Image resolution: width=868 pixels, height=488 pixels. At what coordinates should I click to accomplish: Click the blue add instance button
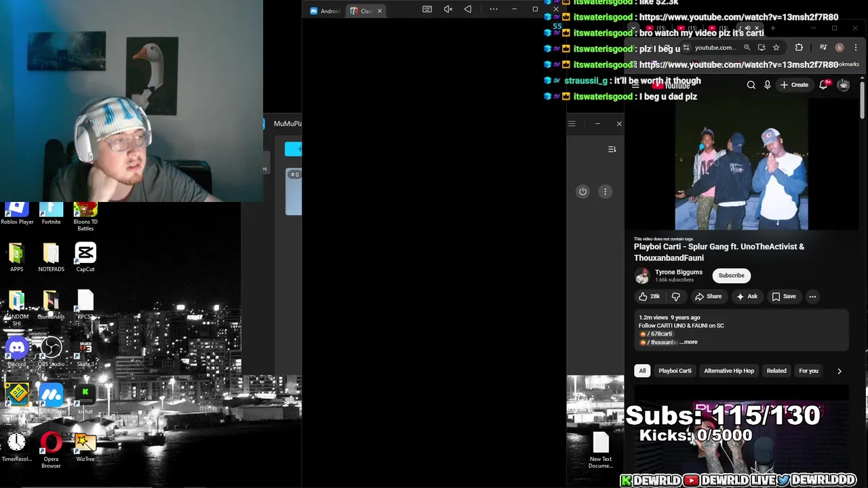pyautogui.click(x=293, y=149)
